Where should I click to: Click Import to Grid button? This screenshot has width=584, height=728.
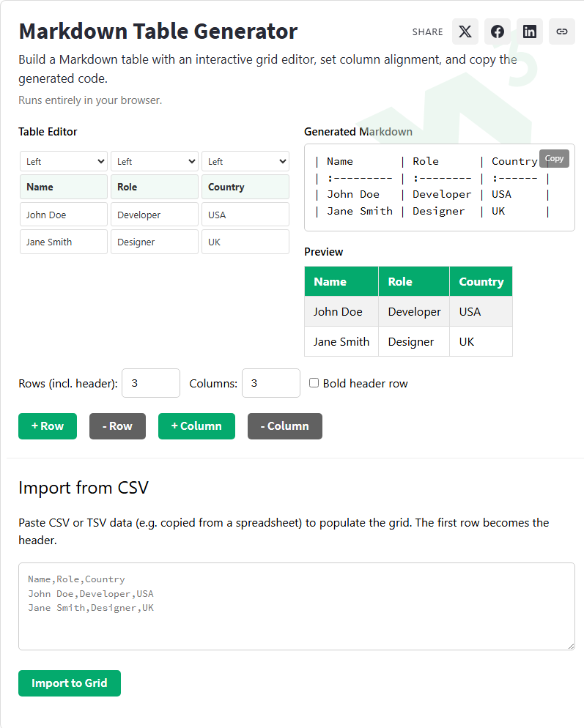click(70, 683)
